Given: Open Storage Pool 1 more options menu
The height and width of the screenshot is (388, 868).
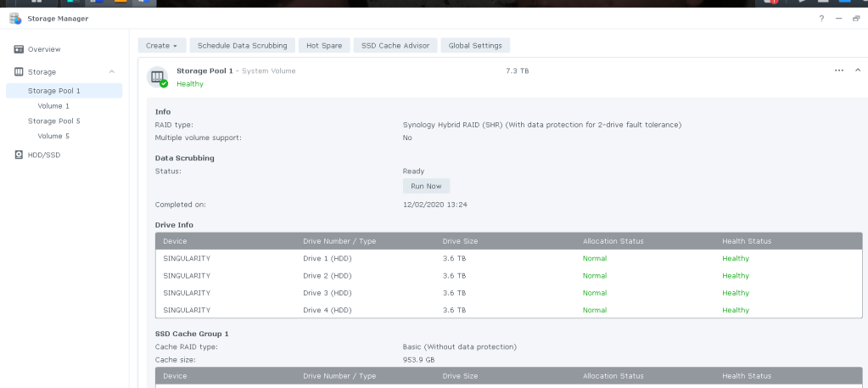Looking at the screenshot, I should 839,70.
